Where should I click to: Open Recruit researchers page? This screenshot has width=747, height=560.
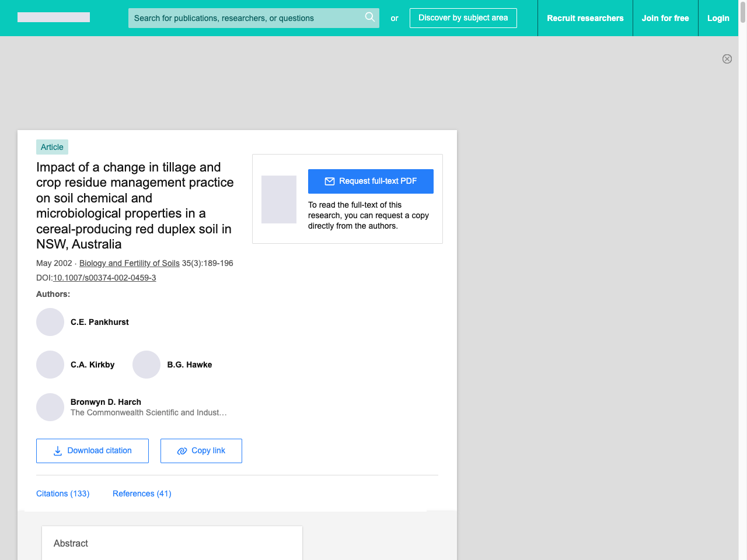[585, 18]
